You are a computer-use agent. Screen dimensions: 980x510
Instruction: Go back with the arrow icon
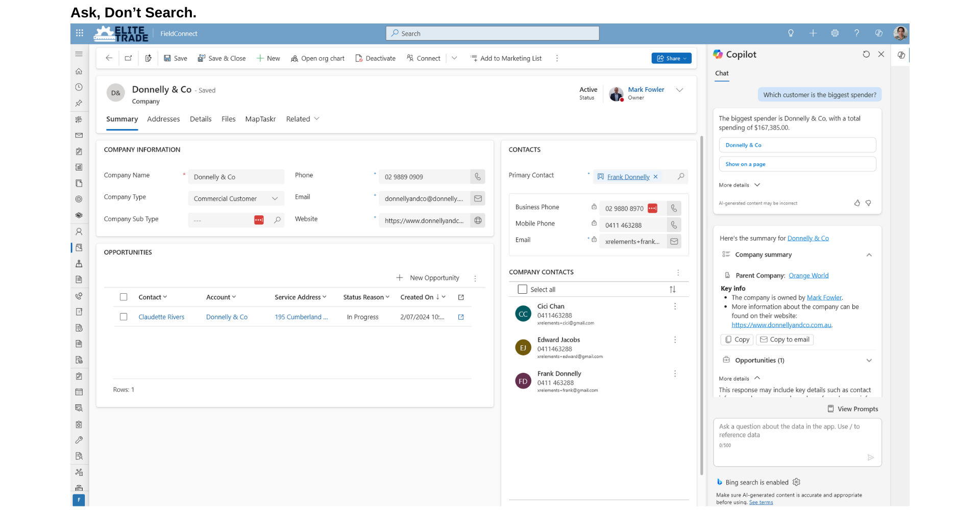(x=109, y=58)
